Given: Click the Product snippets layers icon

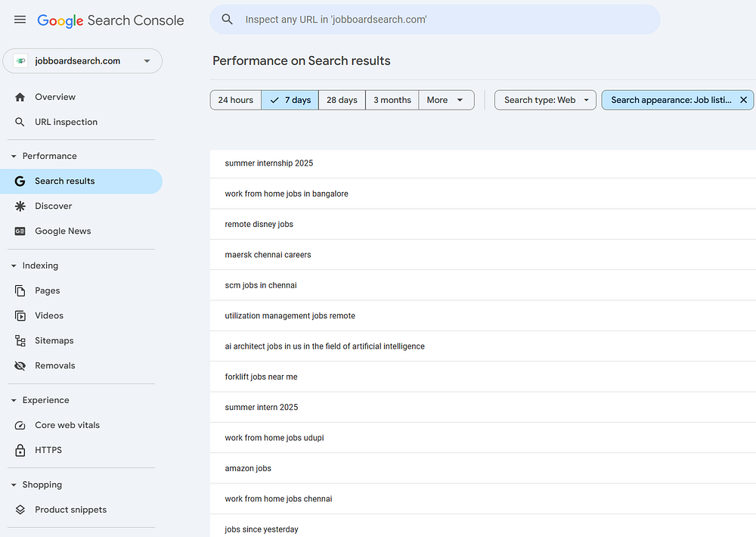Looking at the screenshot, I should (20, 510).
